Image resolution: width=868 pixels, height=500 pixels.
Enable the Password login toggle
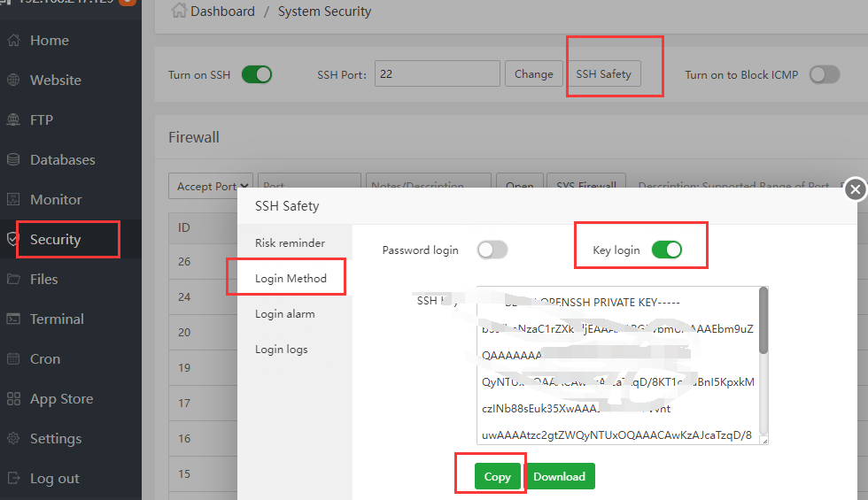click(492, 250)
